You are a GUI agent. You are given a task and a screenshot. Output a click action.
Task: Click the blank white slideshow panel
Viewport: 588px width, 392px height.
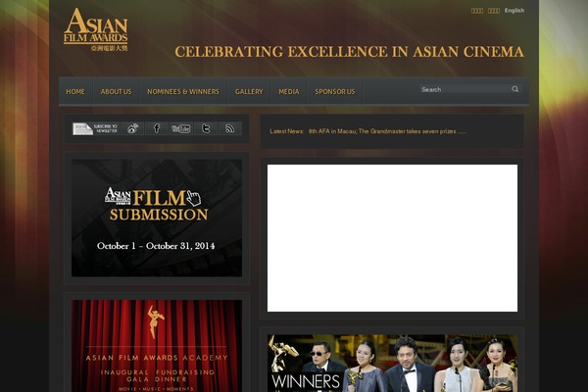392,238
